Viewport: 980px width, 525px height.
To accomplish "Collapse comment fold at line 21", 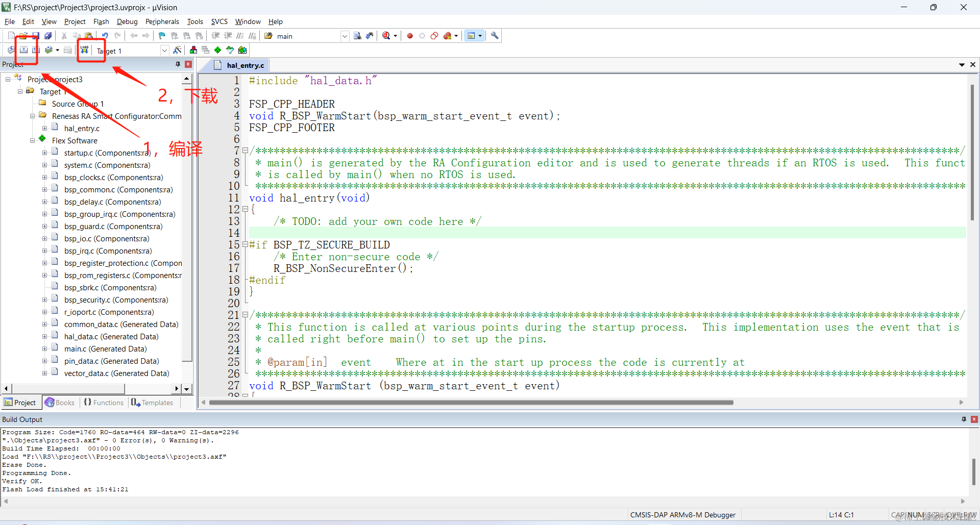I will coord(245,315).
